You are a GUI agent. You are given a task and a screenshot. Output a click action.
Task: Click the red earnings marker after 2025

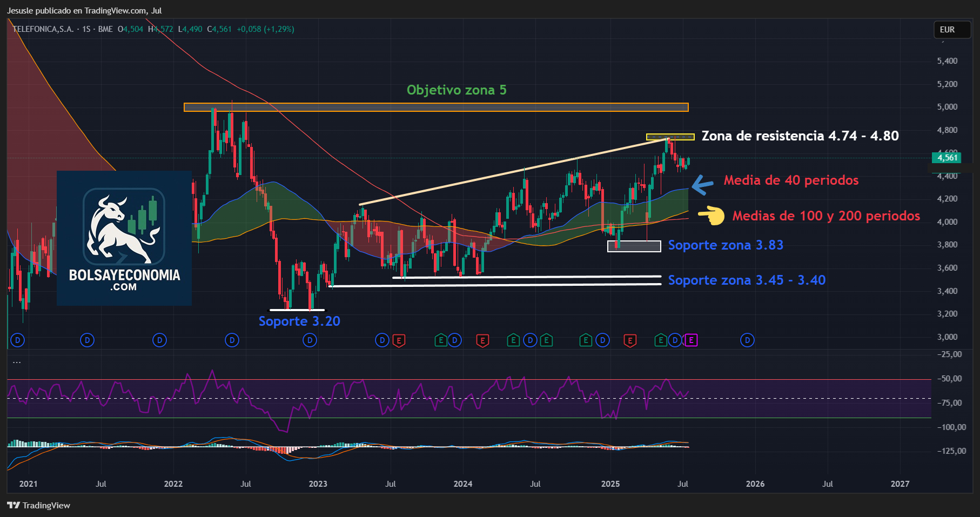630,340
